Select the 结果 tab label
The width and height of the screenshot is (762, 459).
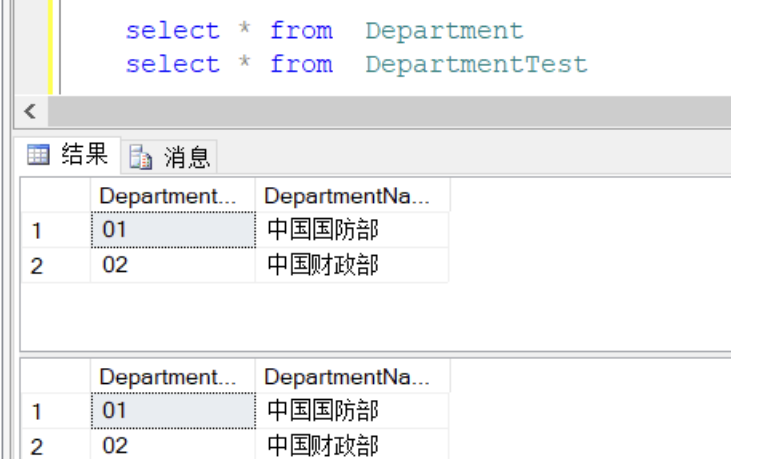(84, 155)
